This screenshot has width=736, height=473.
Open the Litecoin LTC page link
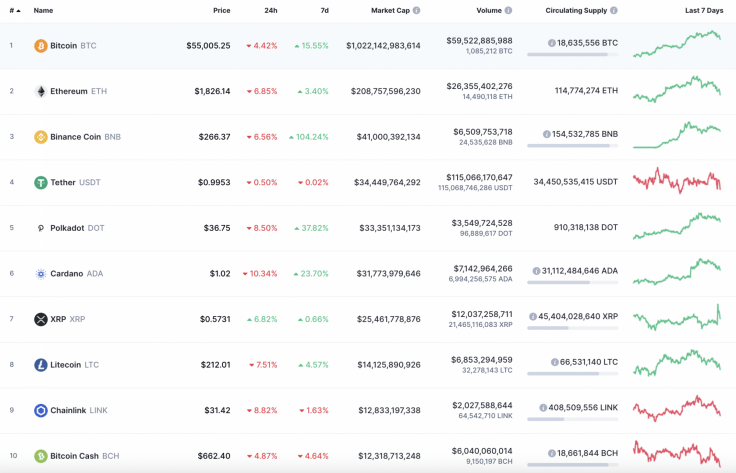(75, 365)
